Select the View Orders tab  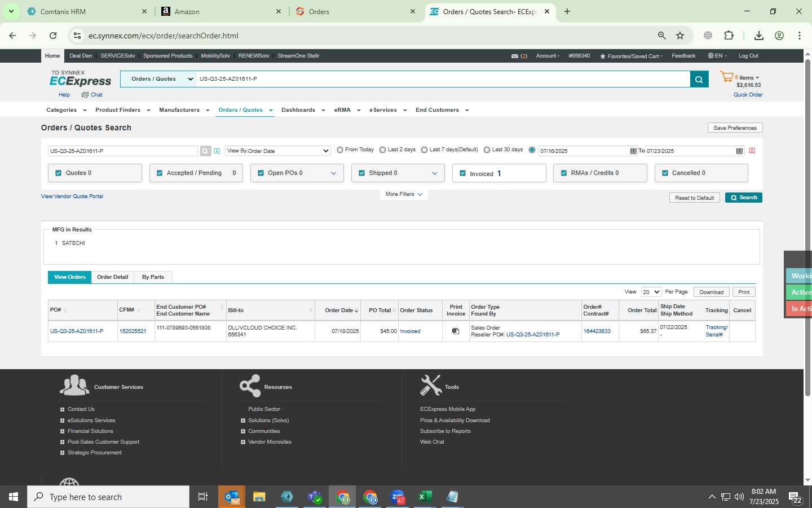coord(70,277)
